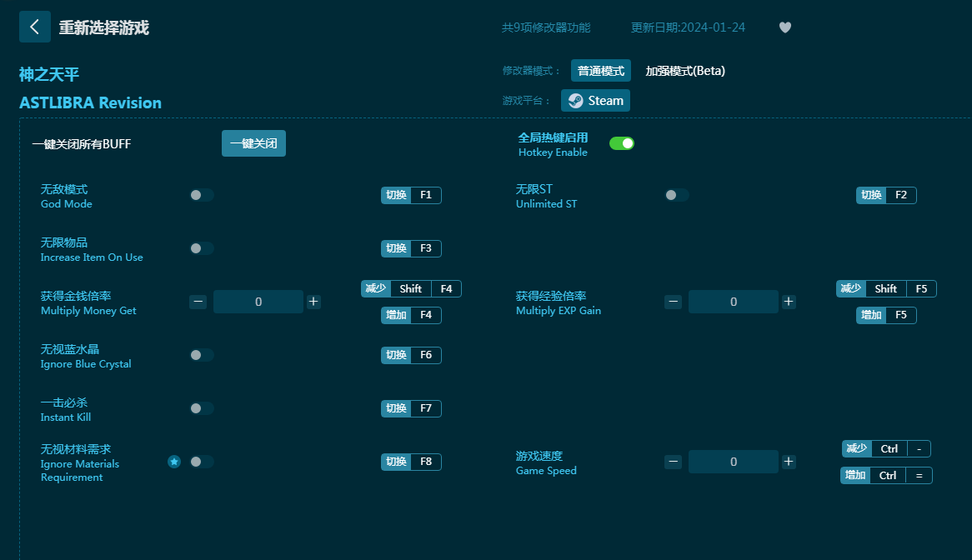
Task: Click the Game Speed value field
Action: click(x=734, y=462)
